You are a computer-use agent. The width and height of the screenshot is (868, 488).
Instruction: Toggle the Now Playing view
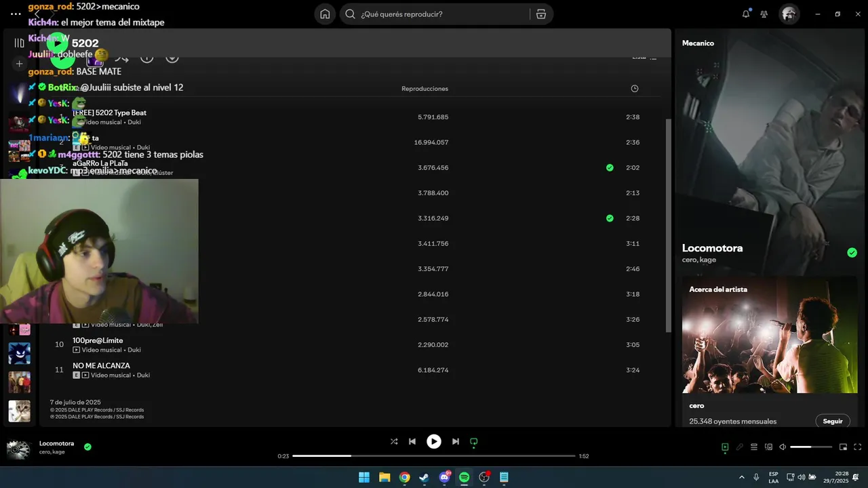point(725,447)
